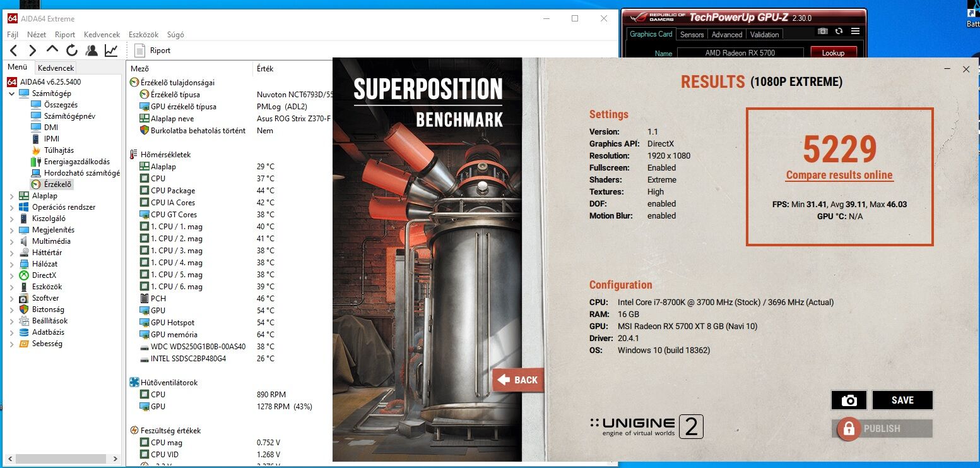This screenshot has width=980, height=468.
Task: Select the WDC WDS250G1B0B-00AS40 row
Action: pos(230,347)
